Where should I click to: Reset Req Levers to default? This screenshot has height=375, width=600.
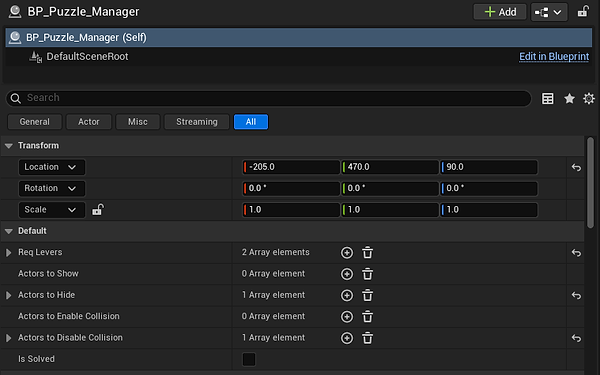pos(576,253)
